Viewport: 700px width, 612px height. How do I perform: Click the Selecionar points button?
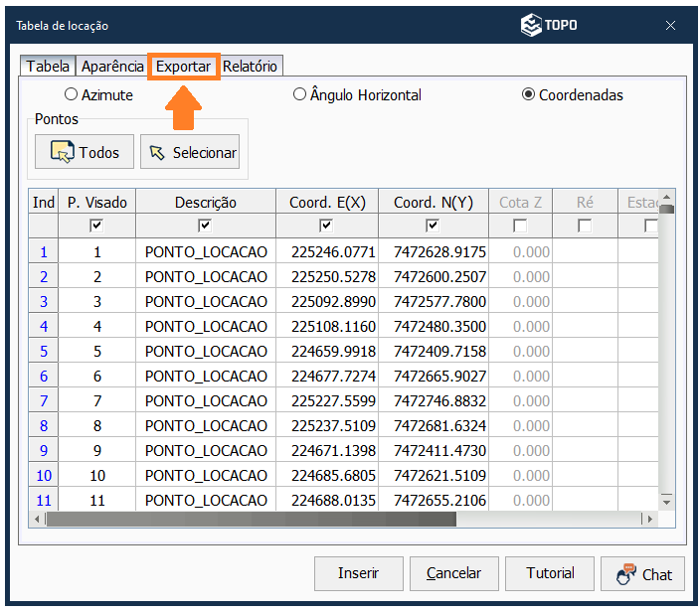pos(190,152)
